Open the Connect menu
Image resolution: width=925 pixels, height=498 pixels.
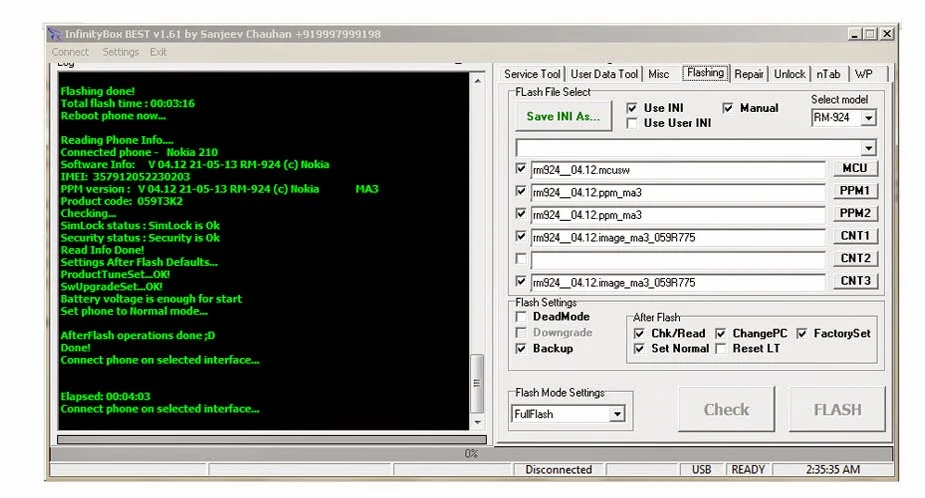pos(70,52)
